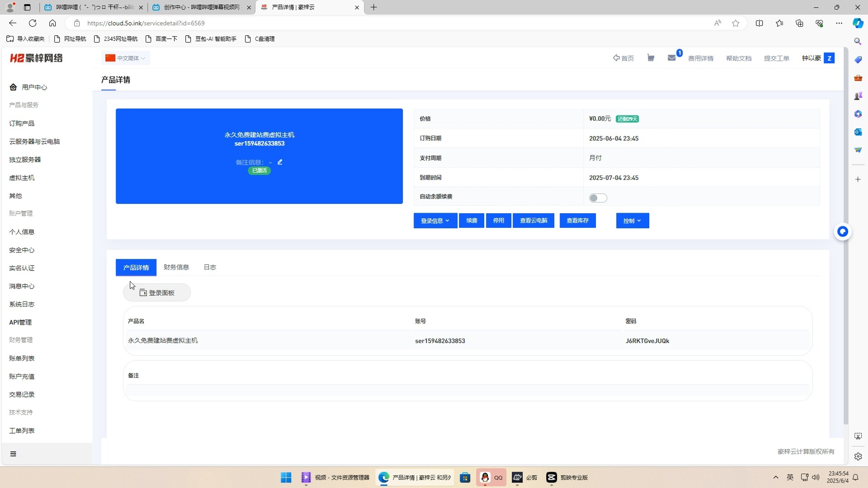The image size is (868, 488).
Task: Open the message envelope with notification badge
Action: pyautogui.click(x=672, y=58)
